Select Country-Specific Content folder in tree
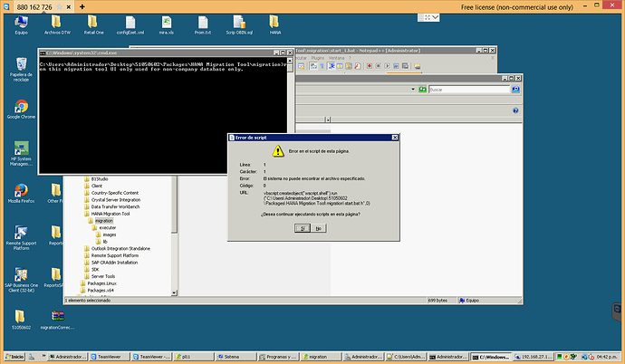 click(x=115, y=193)
